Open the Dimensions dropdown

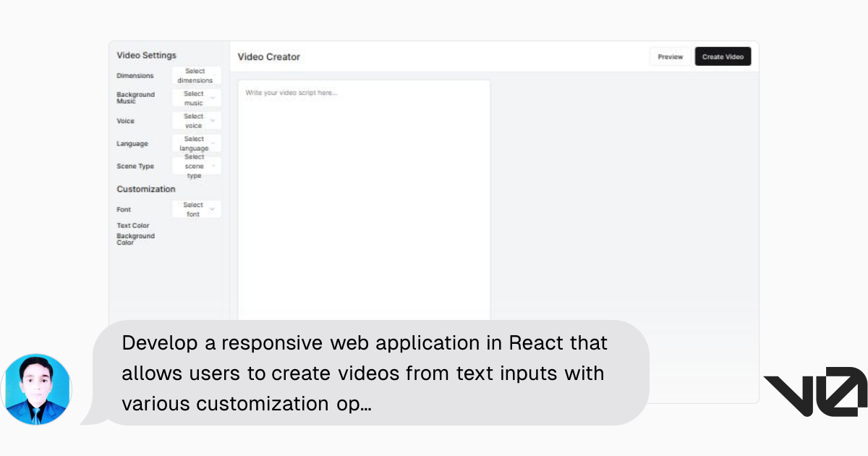197,75
